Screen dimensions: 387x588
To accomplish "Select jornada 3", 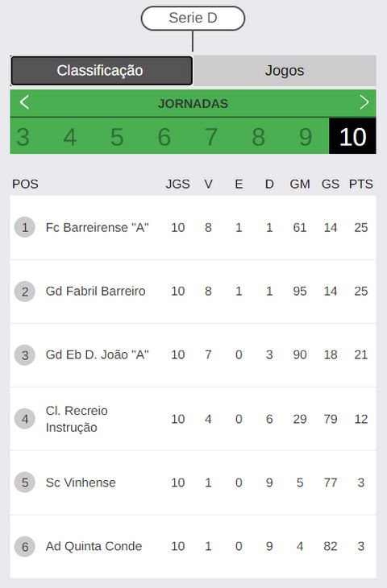I will click(23, 136).
